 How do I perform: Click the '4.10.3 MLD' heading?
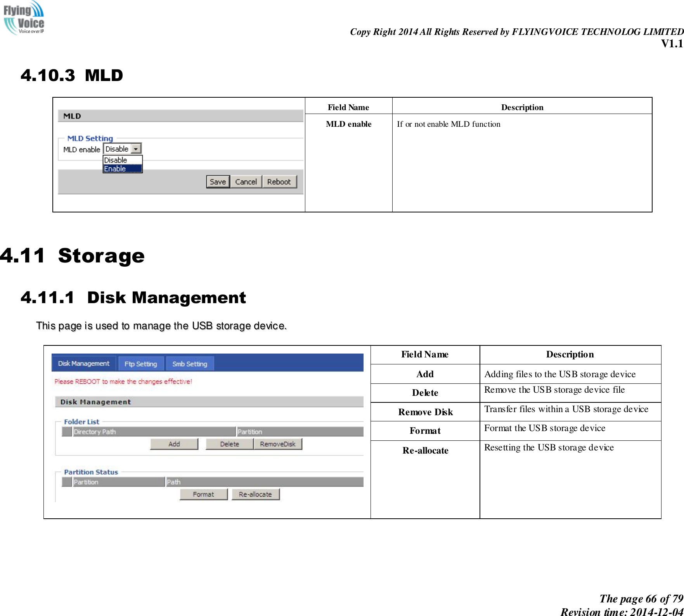tap(72, 75)
